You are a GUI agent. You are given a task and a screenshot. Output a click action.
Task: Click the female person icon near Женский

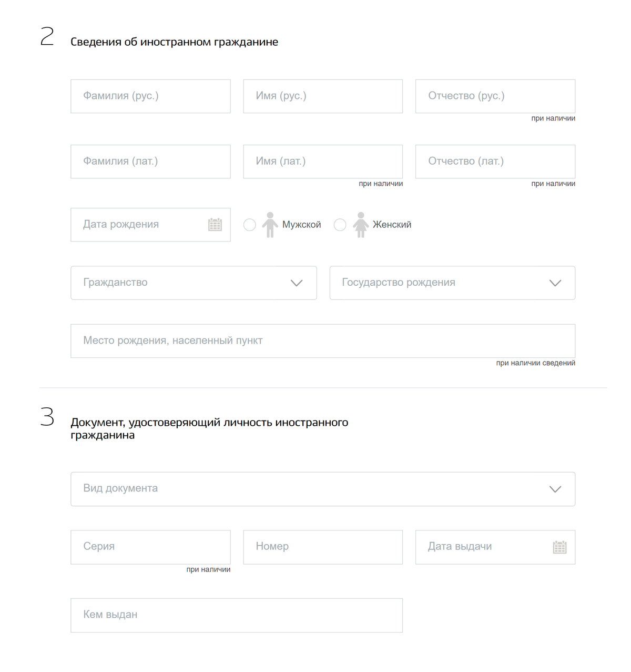361,225
